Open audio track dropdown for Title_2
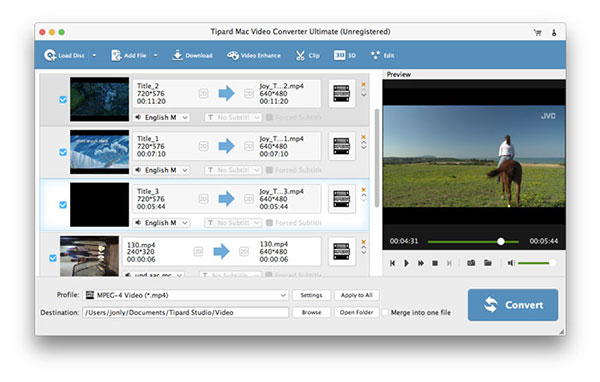 tap(161, 117)
